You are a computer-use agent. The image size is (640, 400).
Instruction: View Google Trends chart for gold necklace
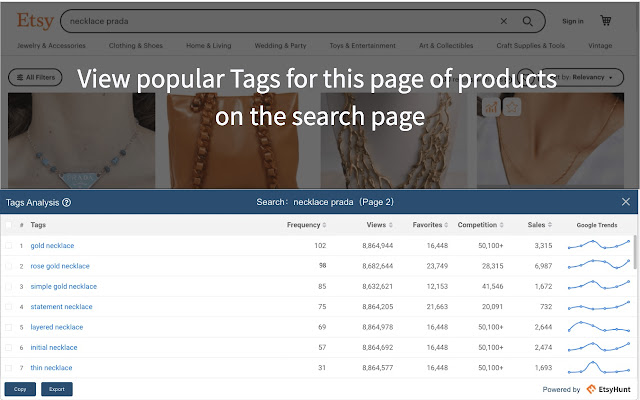[598, 245]
